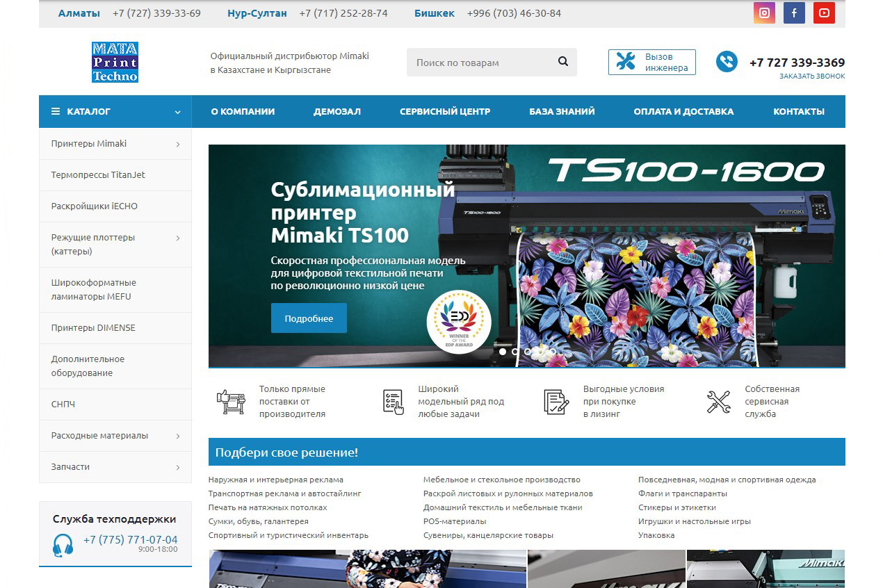Click the catalog hamburger menu icon
Image resolution: width=883 pixels, height=588 pixels.
click(x=56, y=111)
